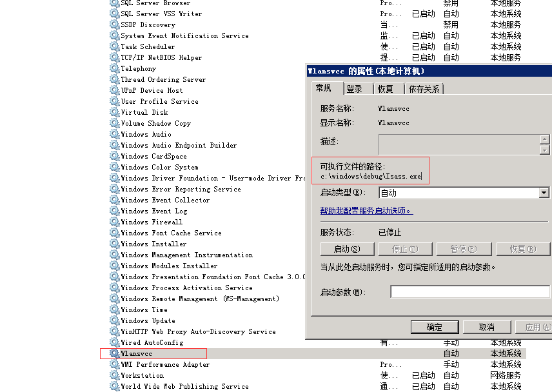Click the Wired AutoConfig service icon
Screen dimensions: 552x392
point(115,342)
